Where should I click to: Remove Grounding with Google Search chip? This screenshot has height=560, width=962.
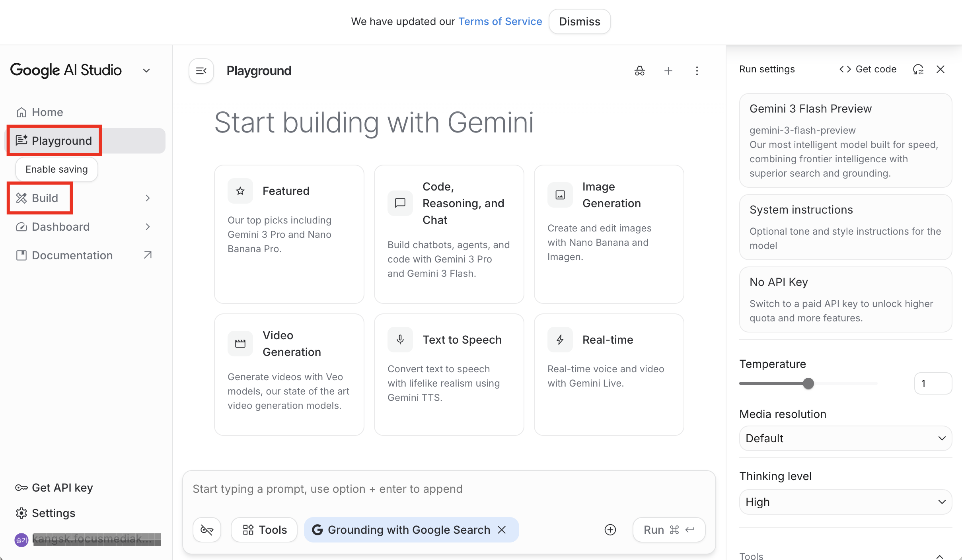pos(502,530)
